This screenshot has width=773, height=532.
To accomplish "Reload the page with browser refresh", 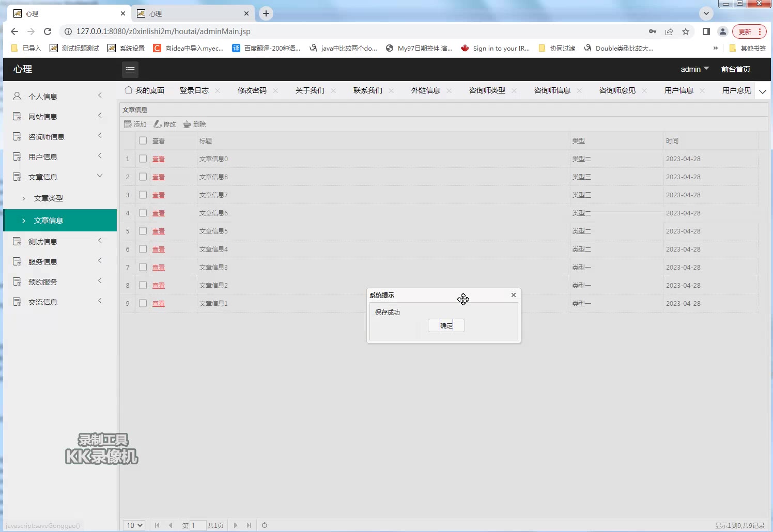I will (48, 32).
